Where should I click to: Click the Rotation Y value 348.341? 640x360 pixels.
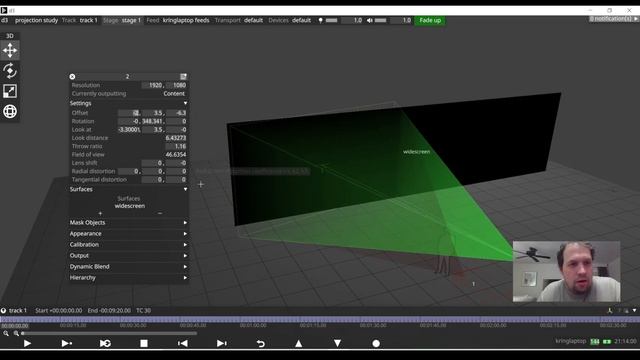coord(153,121)
